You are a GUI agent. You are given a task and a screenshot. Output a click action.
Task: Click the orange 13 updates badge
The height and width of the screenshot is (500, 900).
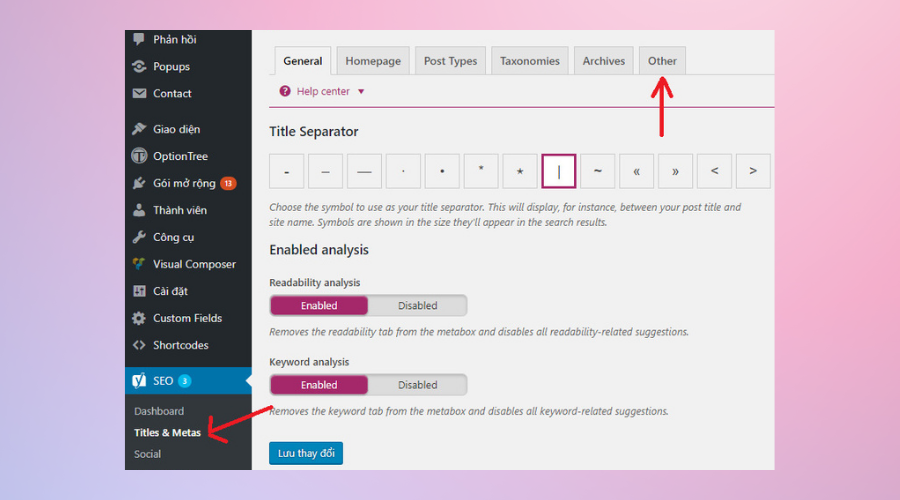[x=228, y=183]
